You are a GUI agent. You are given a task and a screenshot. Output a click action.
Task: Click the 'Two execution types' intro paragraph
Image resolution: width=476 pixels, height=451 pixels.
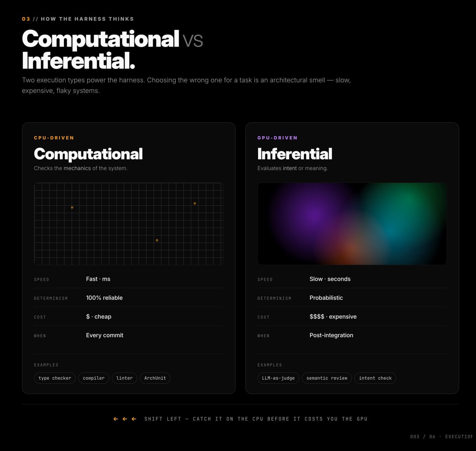pyautogui.click(x=186, y=85)
